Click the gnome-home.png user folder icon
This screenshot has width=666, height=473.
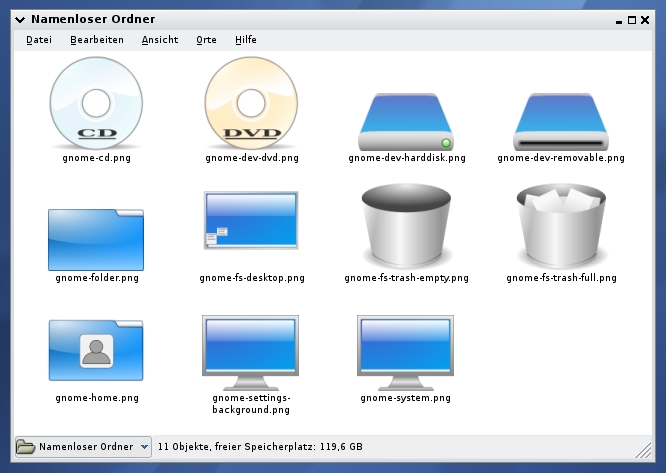(96, 350)
